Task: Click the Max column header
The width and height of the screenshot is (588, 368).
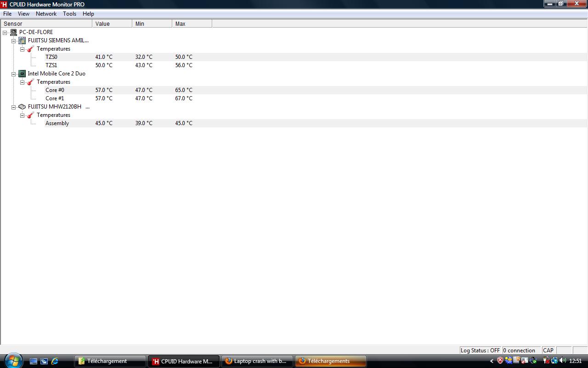Action: (192, 23)
